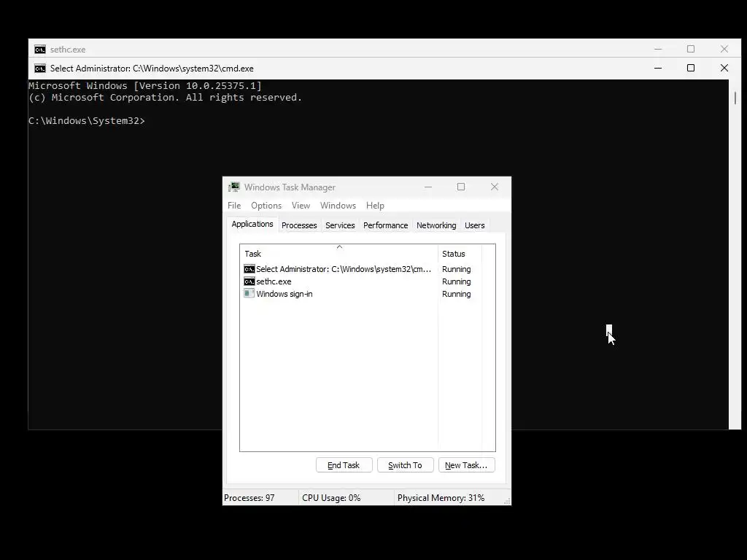747x560 pixels.
Task: Open the Windows menu in Task Manager
Action: [338, 205]
